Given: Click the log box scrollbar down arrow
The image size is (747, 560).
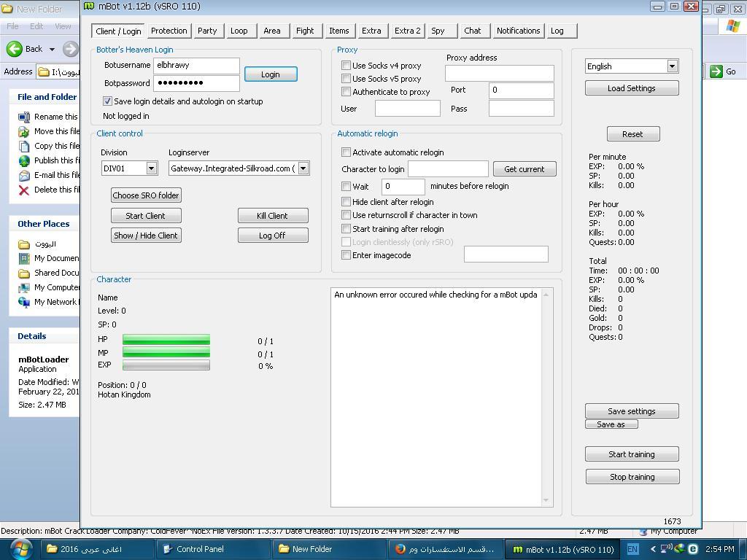Looking at the screenshot, I should coord(546,500).
